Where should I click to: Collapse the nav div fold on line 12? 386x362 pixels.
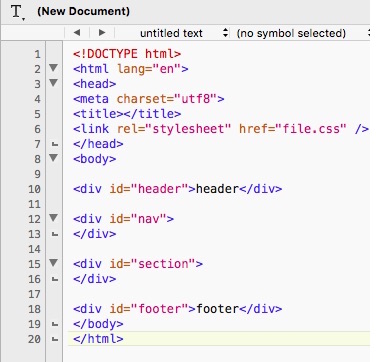pos(53,218)
